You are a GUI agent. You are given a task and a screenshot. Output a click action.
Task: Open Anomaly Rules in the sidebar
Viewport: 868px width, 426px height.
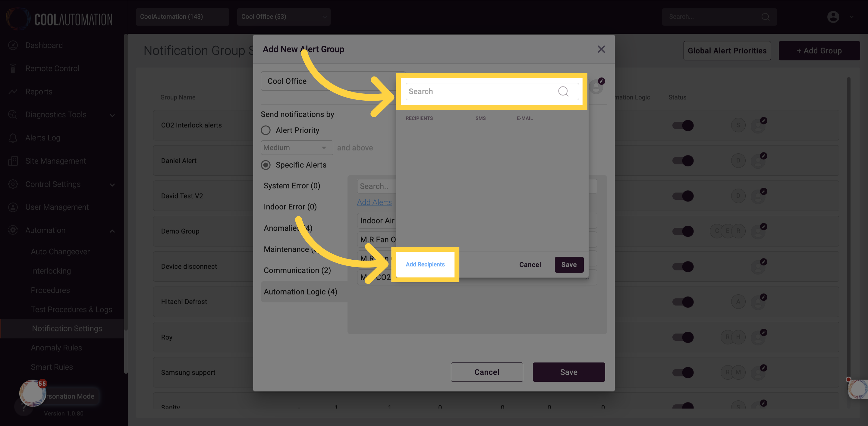tap(56, 348)
